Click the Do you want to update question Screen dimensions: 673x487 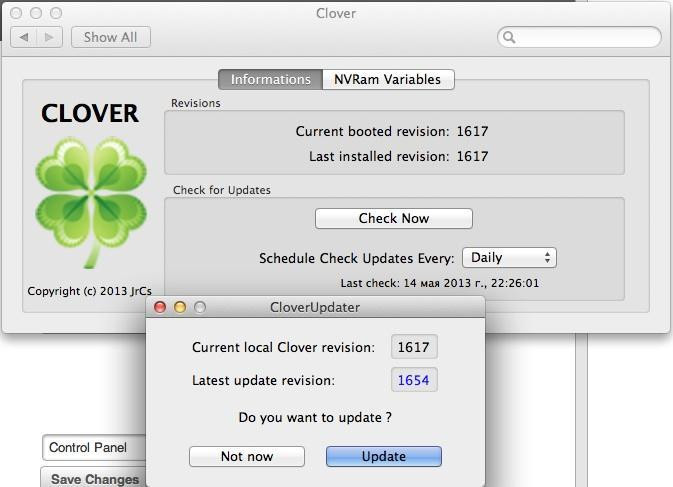click(315, 417)
